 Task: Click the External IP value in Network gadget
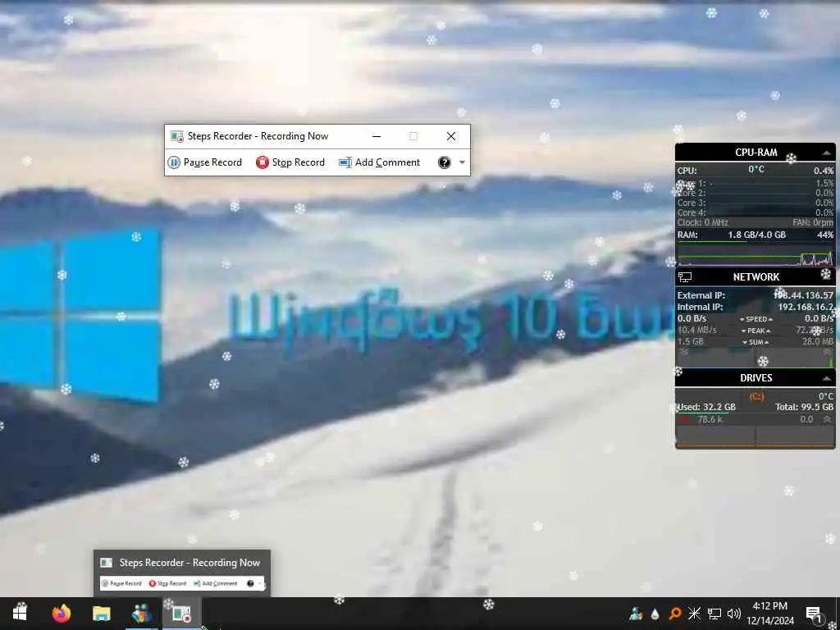click(804, 295)
